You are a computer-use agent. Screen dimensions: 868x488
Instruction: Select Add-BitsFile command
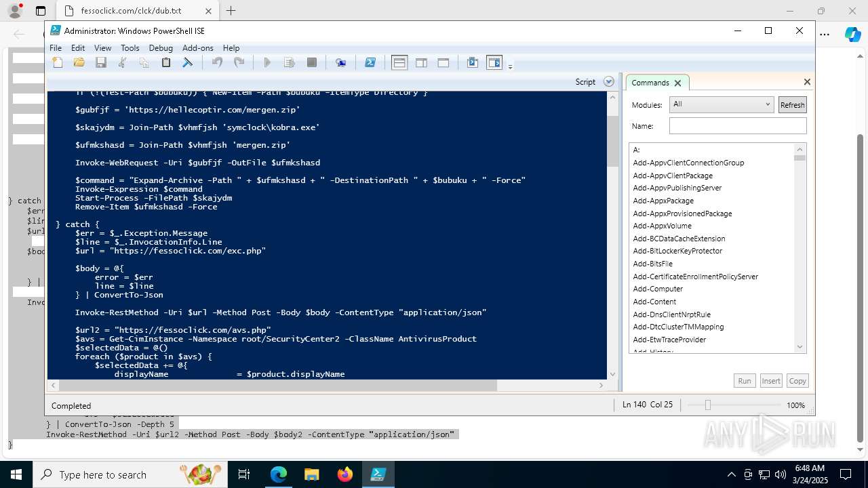[x=652, y=264]
